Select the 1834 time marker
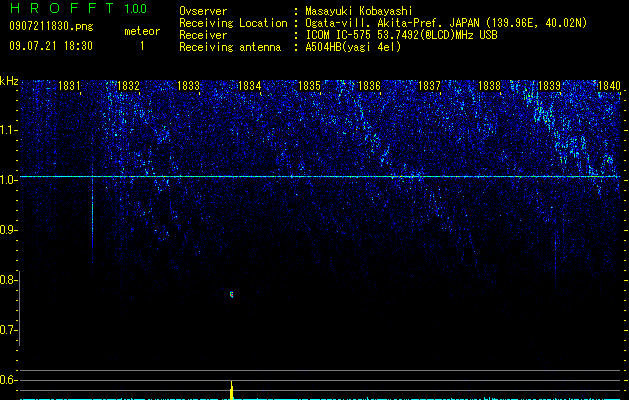Image resolution: width=629 pixels, height=400 pixels. (250, 86)
